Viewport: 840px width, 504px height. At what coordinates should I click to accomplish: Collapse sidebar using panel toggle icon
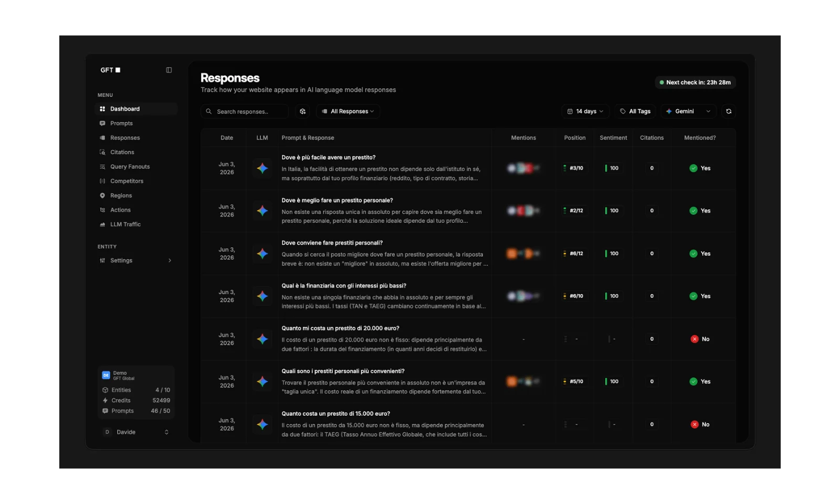tap(169, 70)
